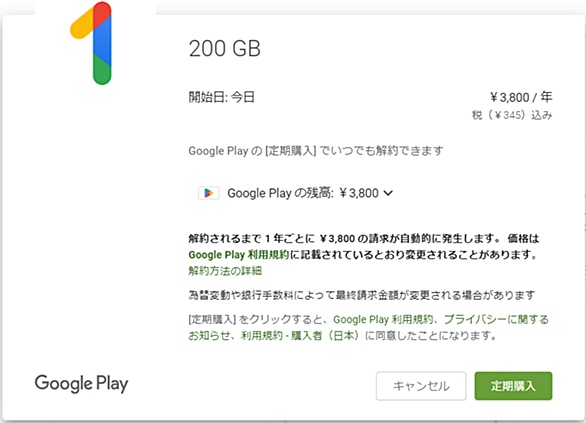Click the 定期購入 green subscribe button
The width and height of the screenshot is (586, 423).
tap(513, 386)
